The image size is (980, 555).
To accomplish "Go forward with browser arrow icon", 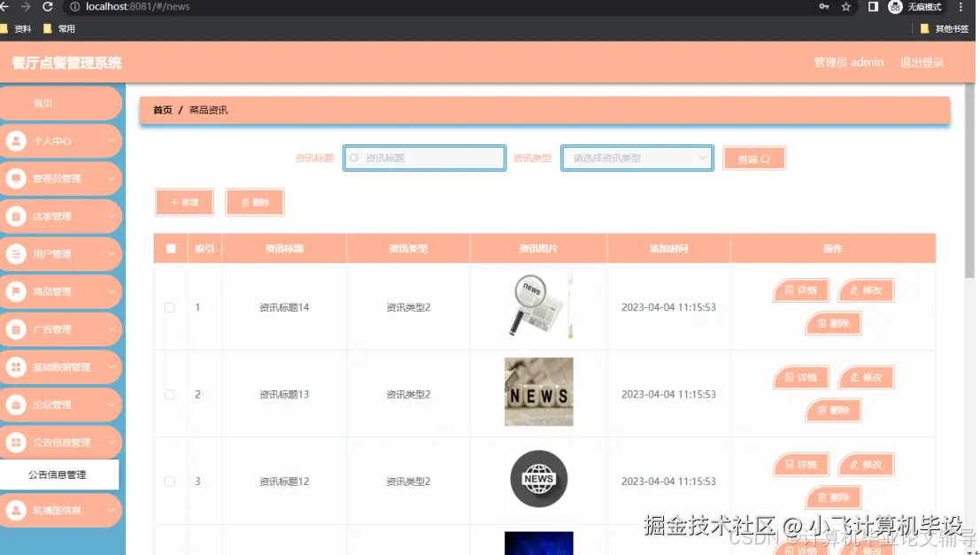I will tap(26, 6).
